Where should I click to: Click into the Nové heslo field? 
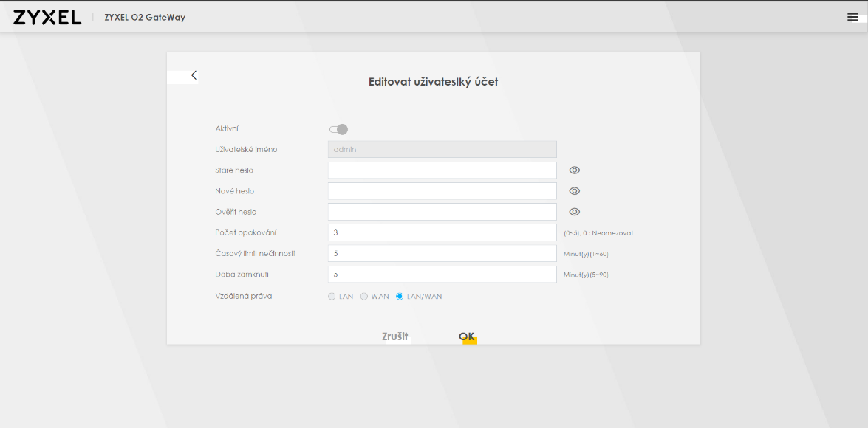[442, 191]
